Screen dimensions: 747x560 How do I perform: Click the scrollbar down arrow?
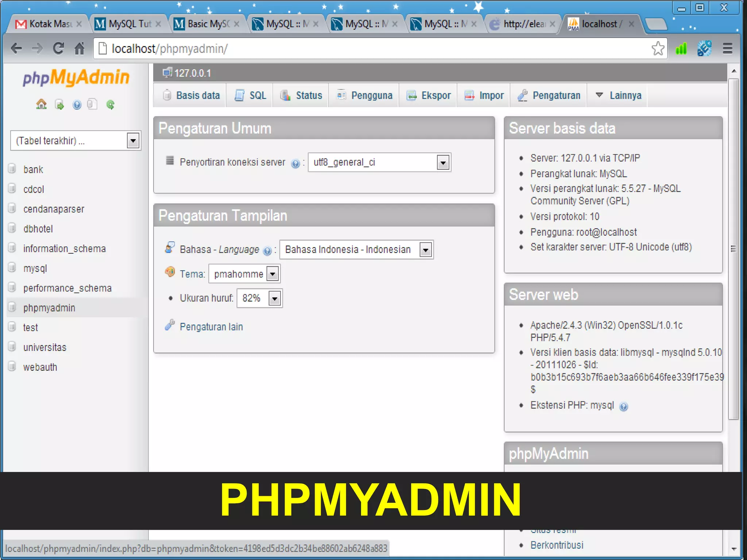(x=734, y=549)
